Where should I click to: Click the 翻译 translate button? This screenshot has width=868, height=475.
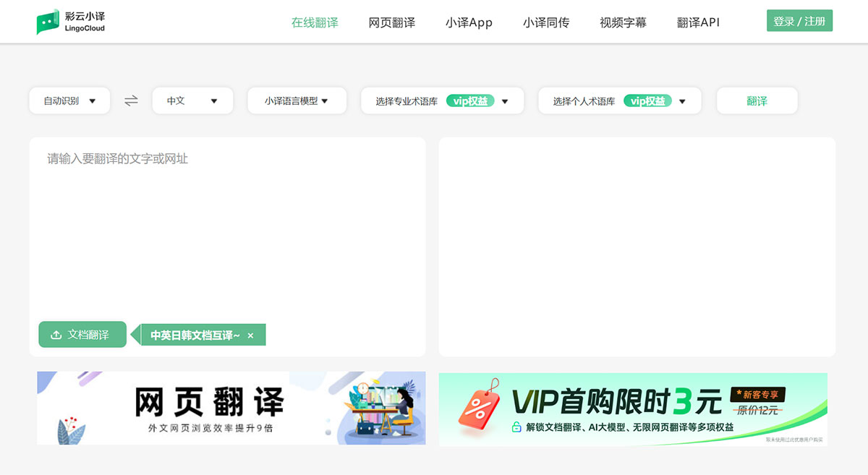click(x=757, y=100)
